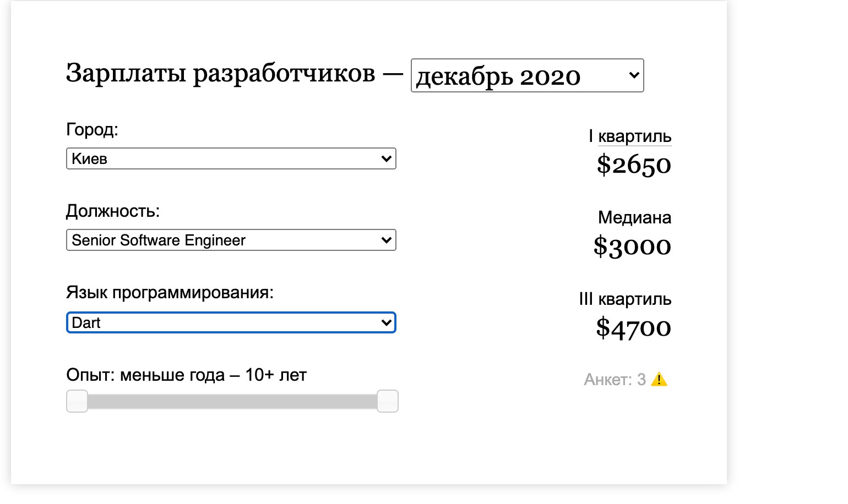
Task: Expand the Должность dropdown with Senior Software Engineer
Action: [231, 240]
